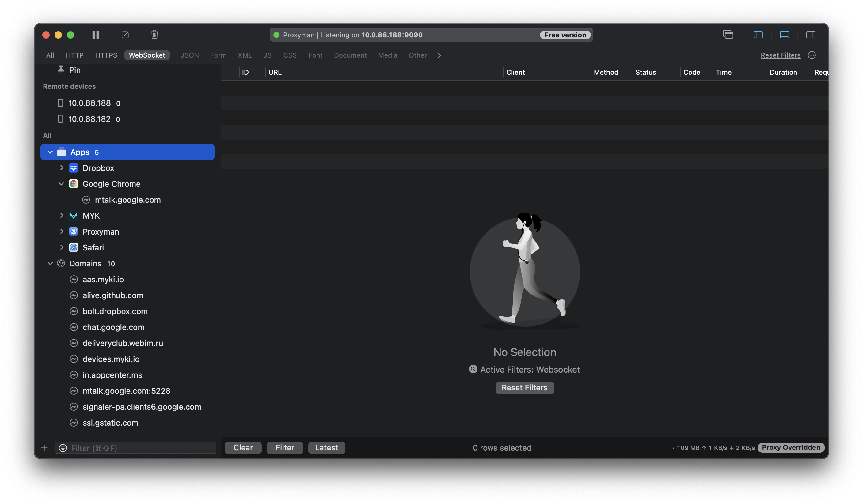Toggle the bottom panel visibility

coord(784,35)
